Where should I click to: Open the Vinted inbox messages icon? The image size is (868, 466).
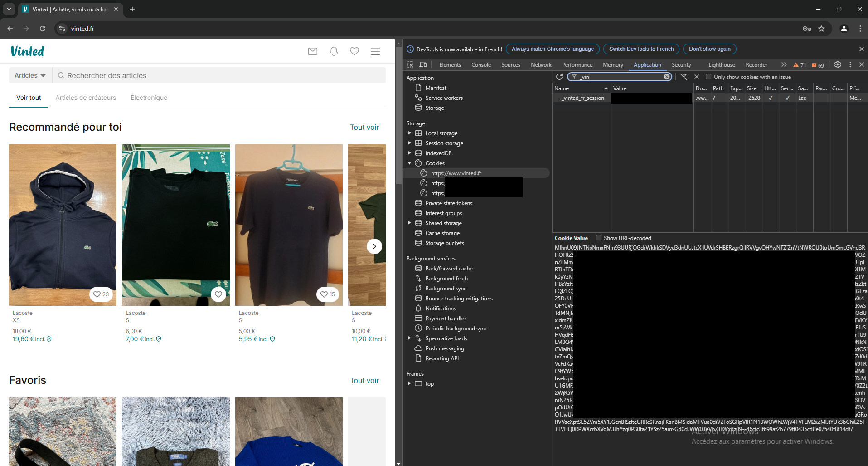point(313,51)
